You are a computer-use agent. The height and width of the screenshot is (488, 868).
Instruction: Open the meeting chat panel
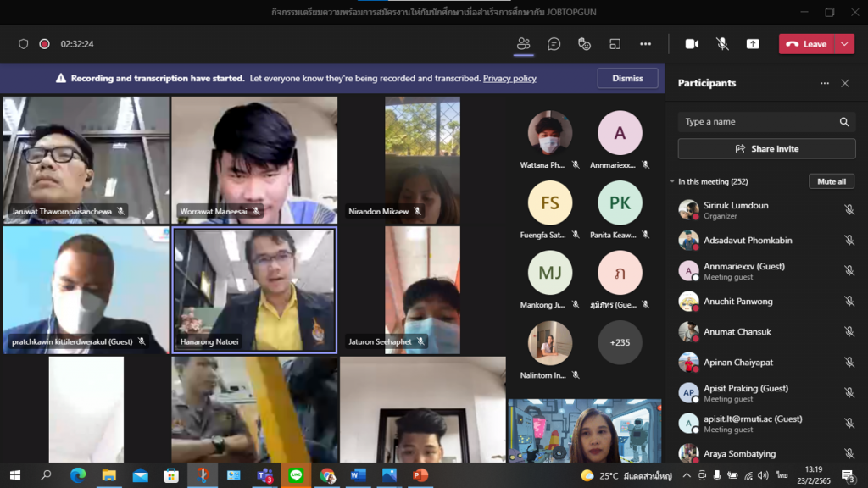pos(554,44)
